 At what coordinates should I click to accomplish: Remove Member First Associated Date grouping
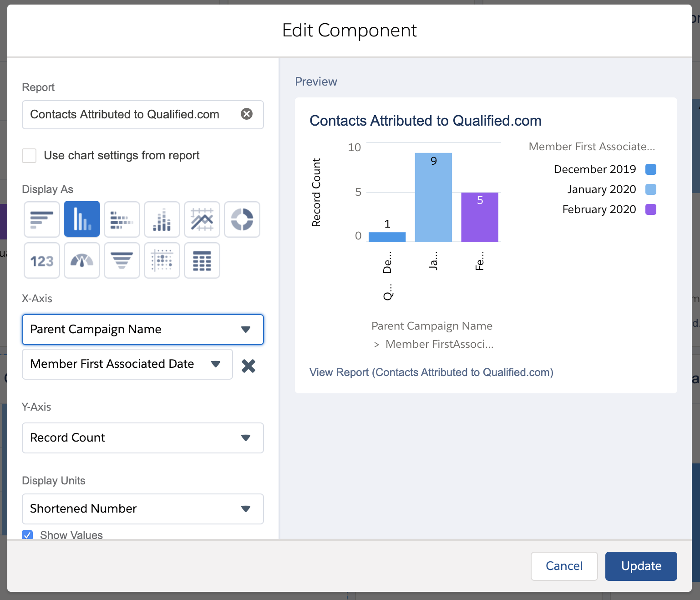249,366
